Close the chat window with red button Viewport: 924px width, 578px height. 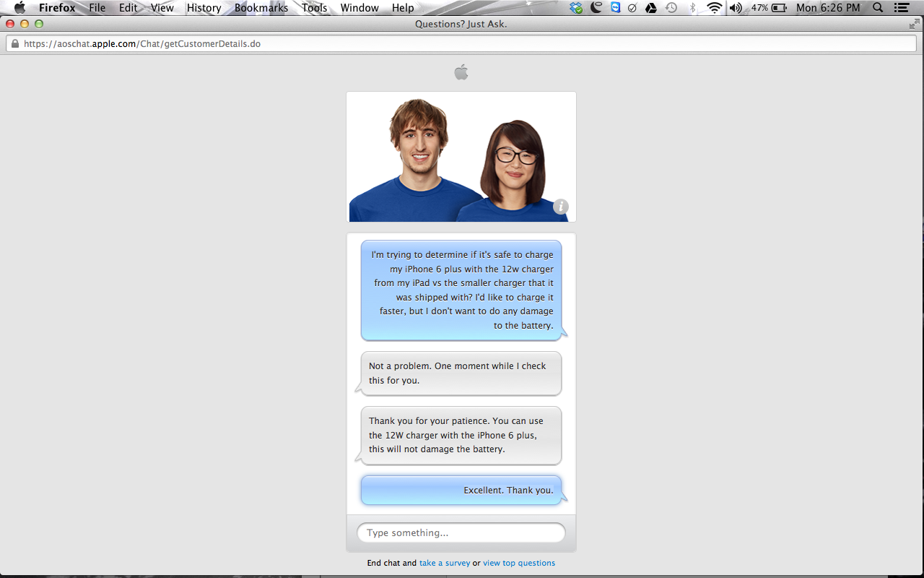[x=10, y=24]
